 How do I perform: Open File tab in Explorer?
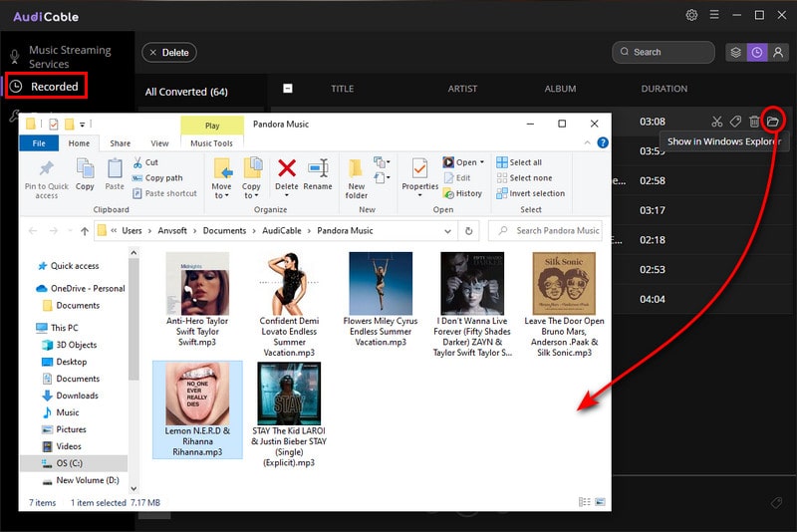(39, 143)
